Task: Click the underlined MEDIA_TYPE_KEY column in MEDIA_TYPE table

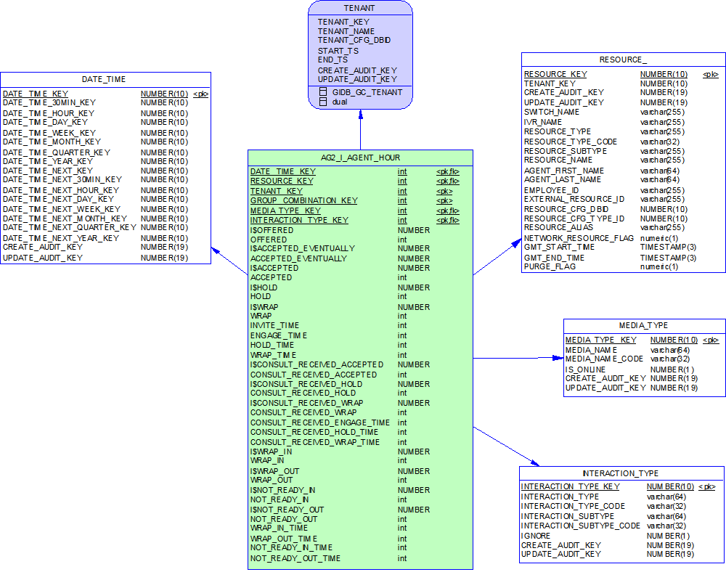Action: click(x=600, y=340)
